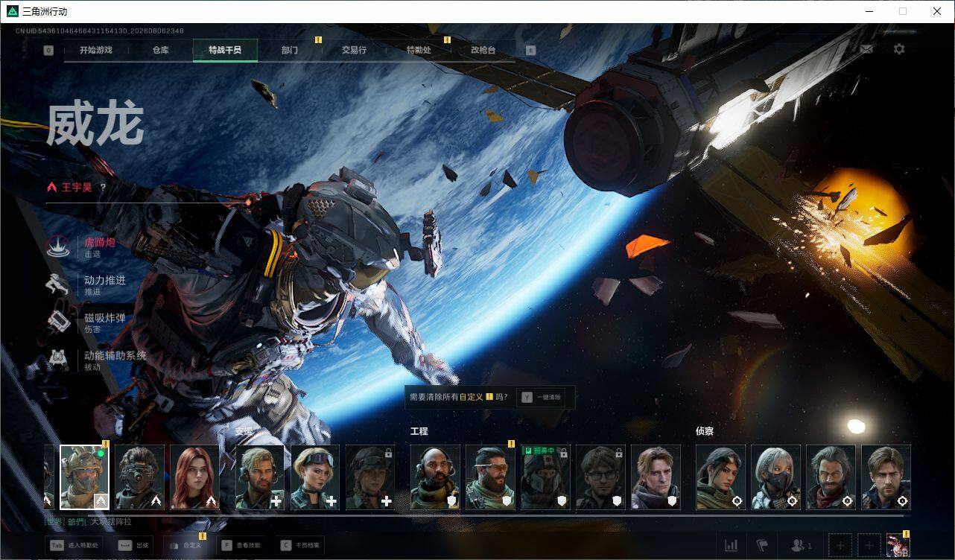Image resolution: width=955 pixels, height=560 pixels.
Task: Click the operator list horizontal scrollbar
Action: pyautogui.click(x=496, y=515)
